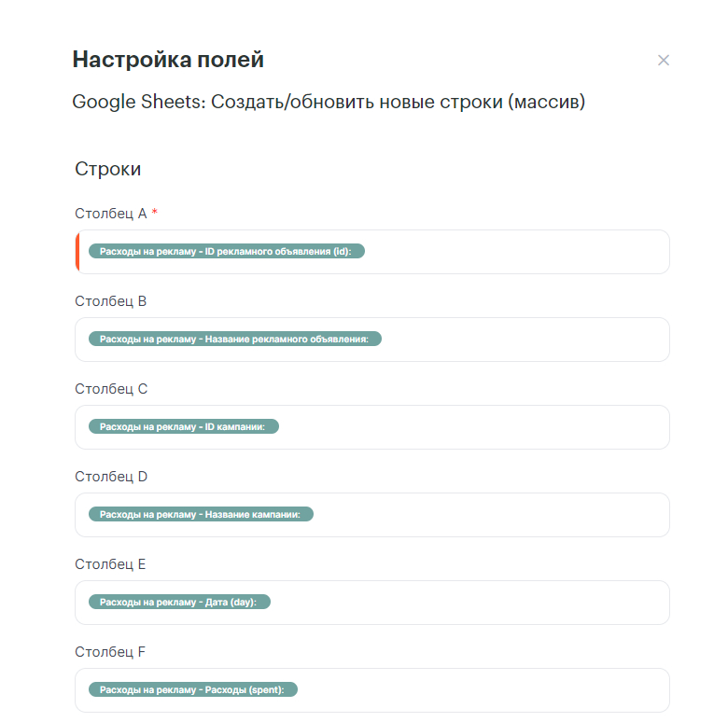
Task: Select the ID рекламного объявления (id) tag
Action: 226,252
